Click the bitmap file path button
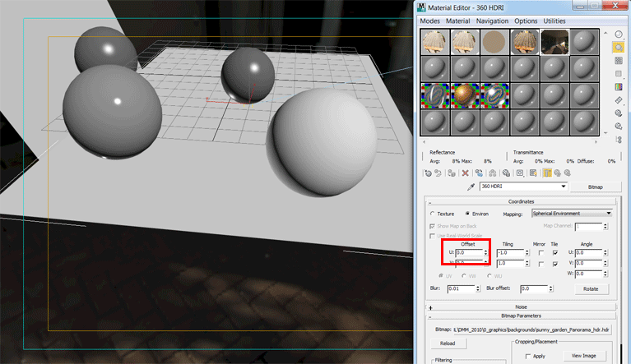The image size is (631, 364). pyautogui.click(x=532, y=329)
